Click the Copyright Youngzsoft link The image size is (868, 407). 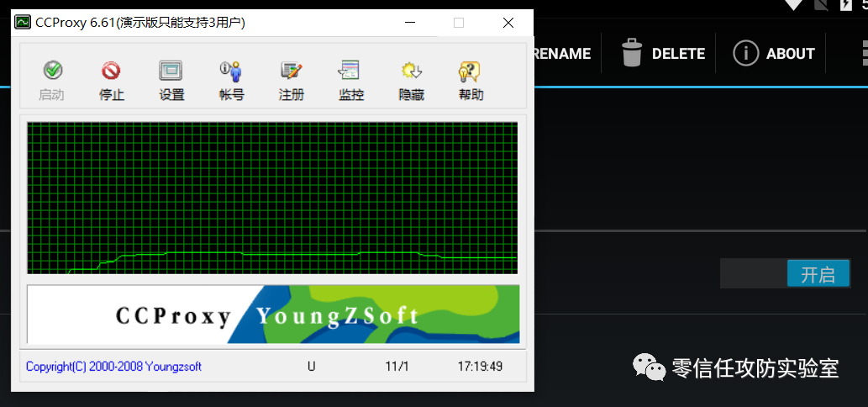(x=113, y=367)
